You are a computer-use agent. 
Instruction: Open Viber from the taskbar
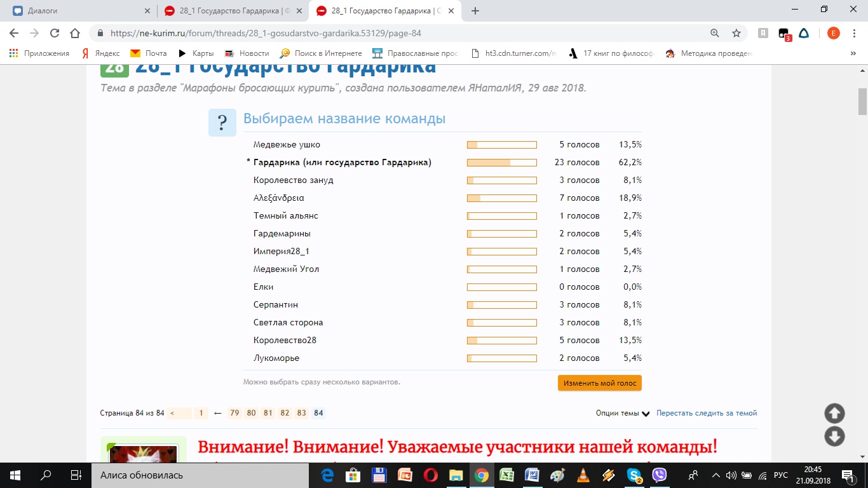pyautogui.click(x=659, y=475)
